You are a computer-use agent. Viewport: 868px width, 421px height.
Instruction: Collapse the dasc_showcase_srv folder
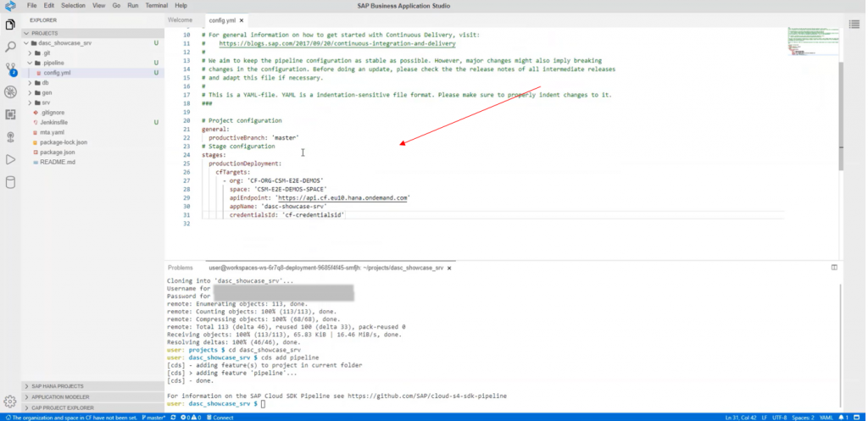click(26, 43)
